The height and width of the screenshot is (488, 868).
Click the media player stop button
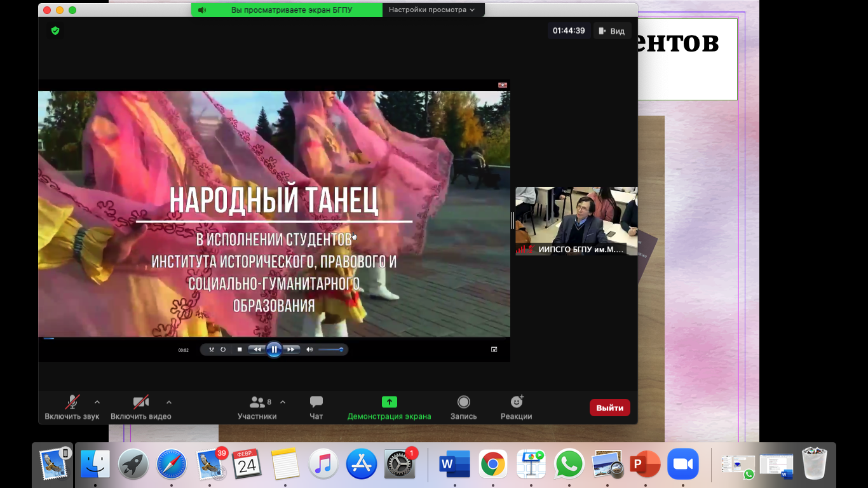coord(240,349)
